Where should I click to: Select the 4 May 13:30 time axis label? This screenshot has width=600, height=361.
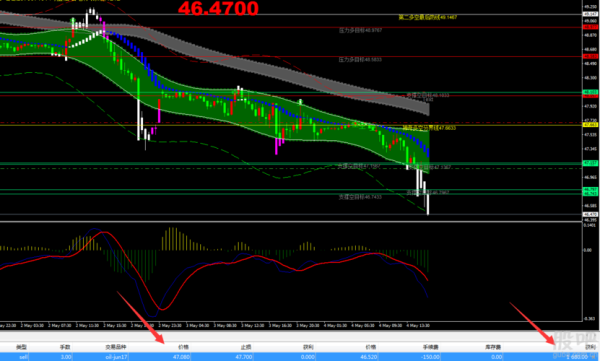point(418,325)
